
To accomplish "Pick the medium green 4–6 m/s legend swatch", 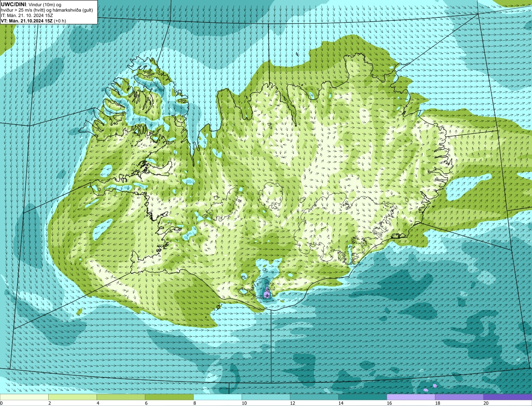I will [121, 397].
